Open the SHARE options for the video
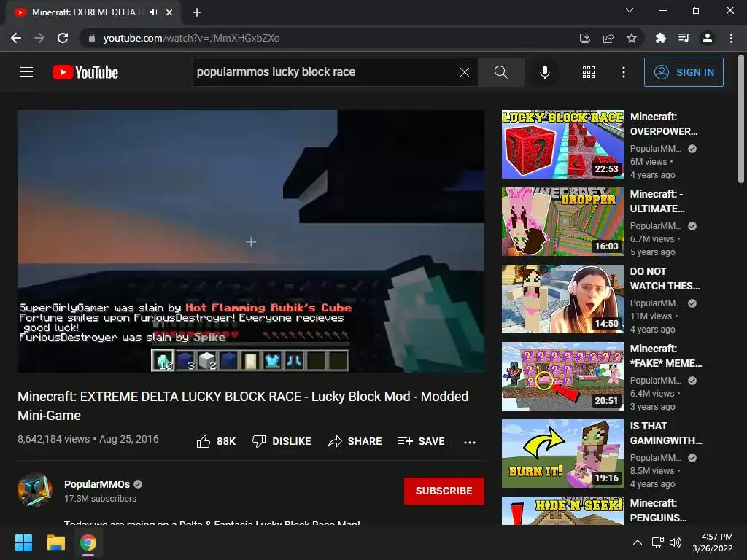This screenshot has width=747, height=560. click(355, 441)
